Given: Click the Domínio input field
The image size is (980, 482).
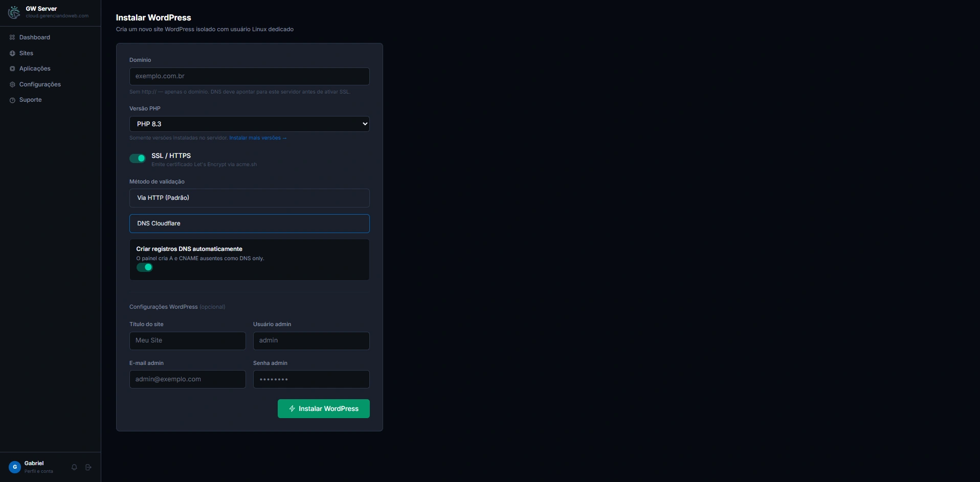Looking at the screenshot, I should [249, 76].
